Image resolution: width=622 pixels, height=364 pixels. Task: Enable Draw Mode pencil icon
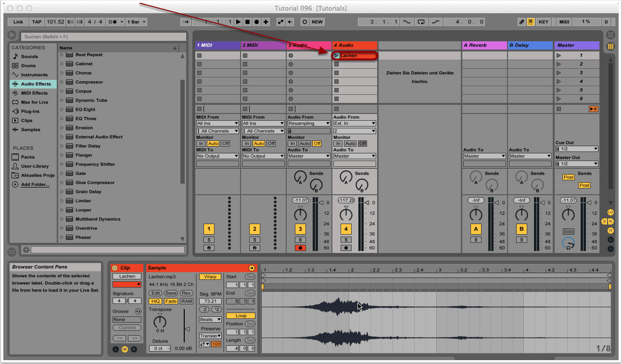tap(522, 22)
